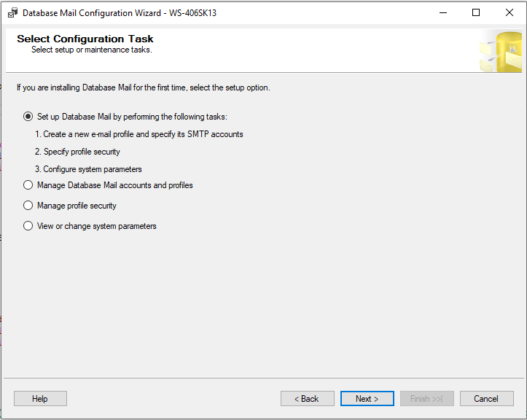Screen dimensions: 527x420
Task: Click the first-time install instruction sentence
Action: click(x=144, y=87)
